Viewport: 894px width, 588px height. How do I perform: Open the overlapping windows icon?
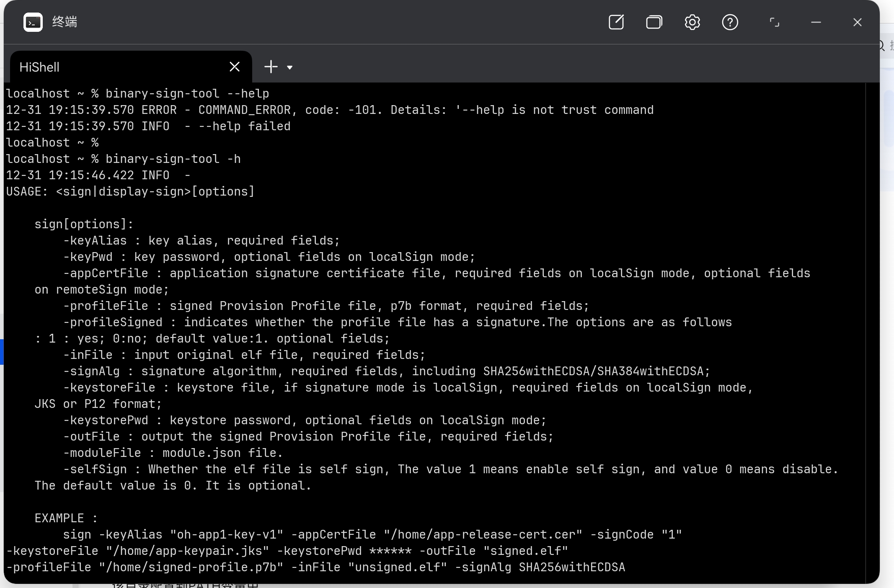[654, 22]
